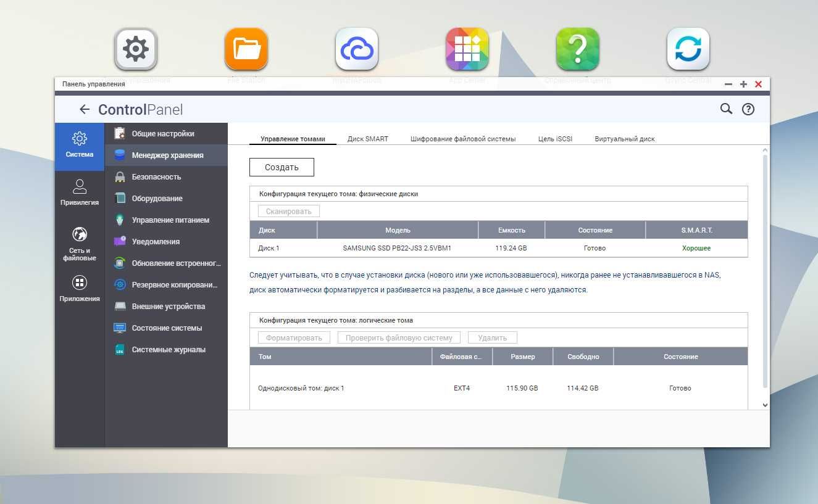Open Управление питанием item

click(167, 220)
